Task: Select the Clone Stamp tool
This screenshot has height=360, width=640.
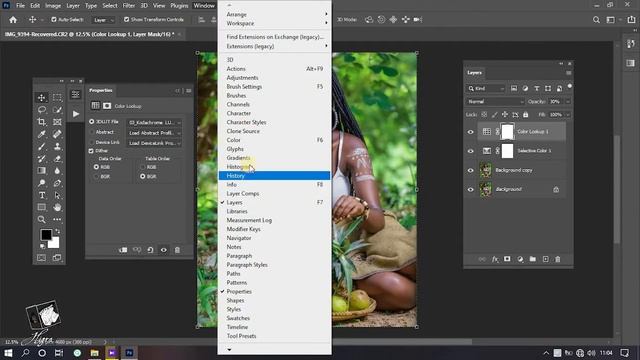Action: tap(57, 146)
